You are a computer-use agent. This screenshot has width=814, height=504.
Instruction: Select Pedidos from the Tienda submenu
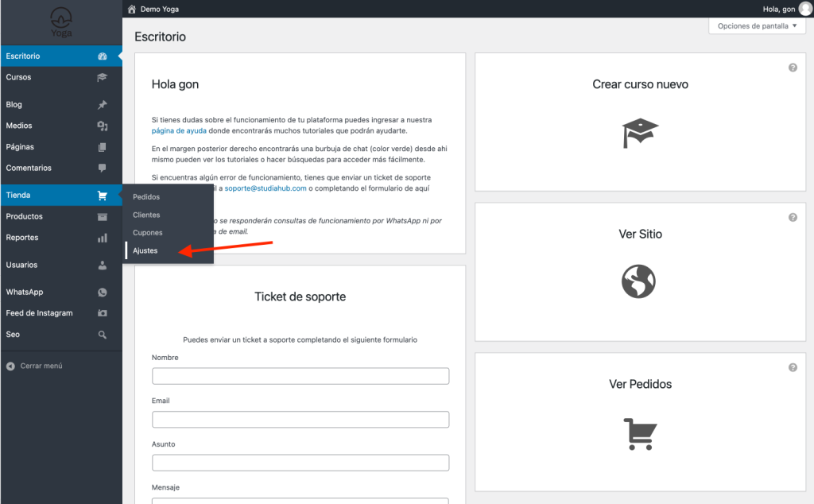click(146, 196)
